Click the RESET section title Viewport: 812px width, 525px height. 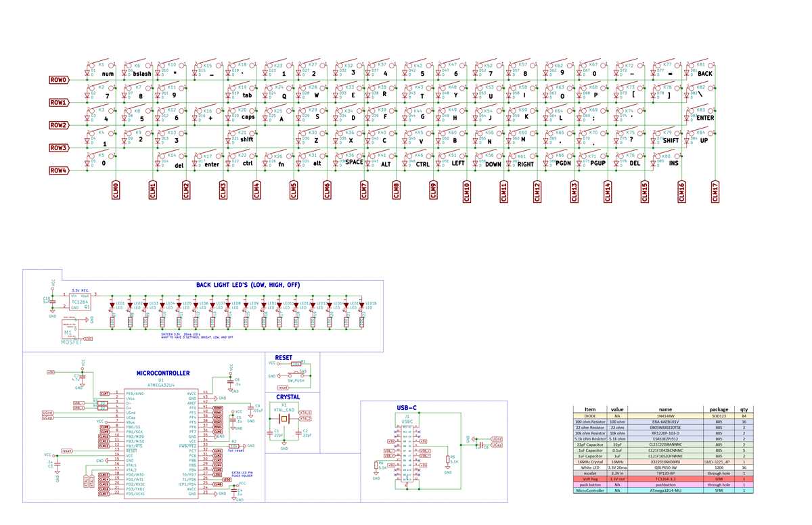[x=283, y=357]
